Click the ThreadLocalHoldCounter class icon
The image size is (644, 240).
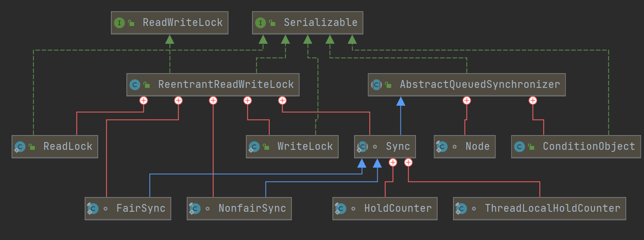[x=461, y=209]
